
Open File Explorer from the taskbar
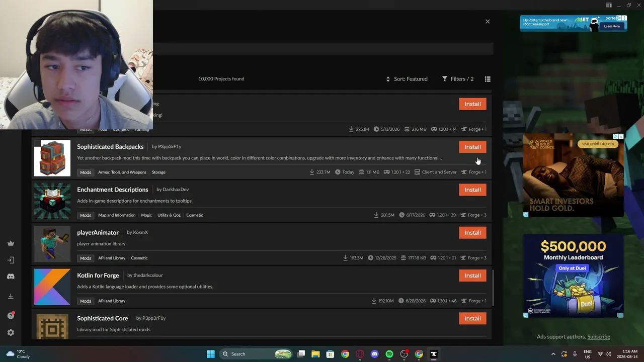tap(315, 354)
